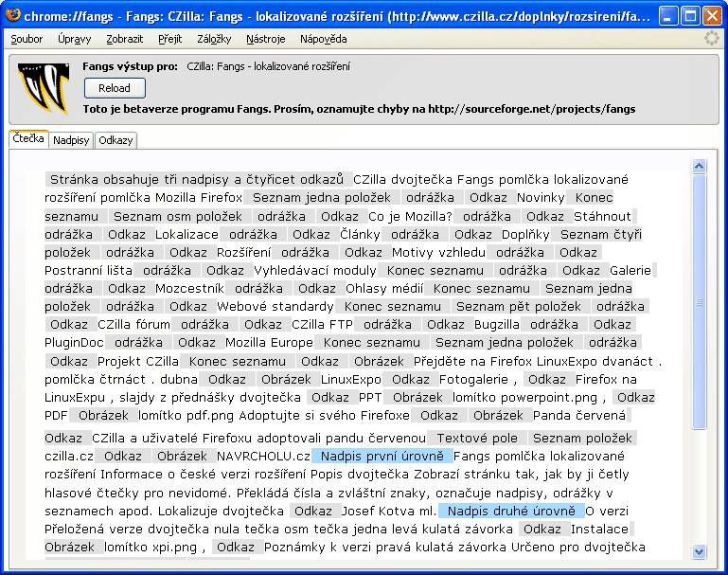Click the word 'Novinky' in output

click(x=541, y=198)
